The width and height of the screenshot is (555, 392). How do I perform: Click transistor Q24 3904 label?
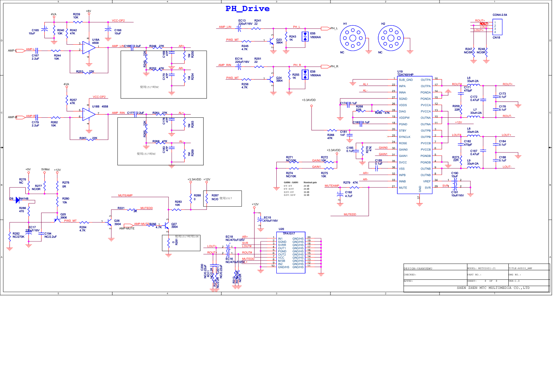(279, 79)
